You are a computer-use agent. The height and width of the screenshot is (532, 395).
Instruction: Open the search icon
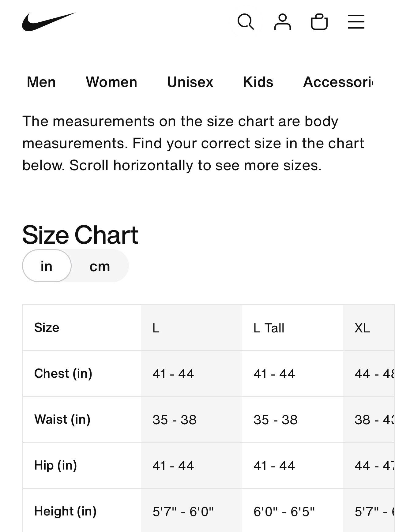[246, 22]
